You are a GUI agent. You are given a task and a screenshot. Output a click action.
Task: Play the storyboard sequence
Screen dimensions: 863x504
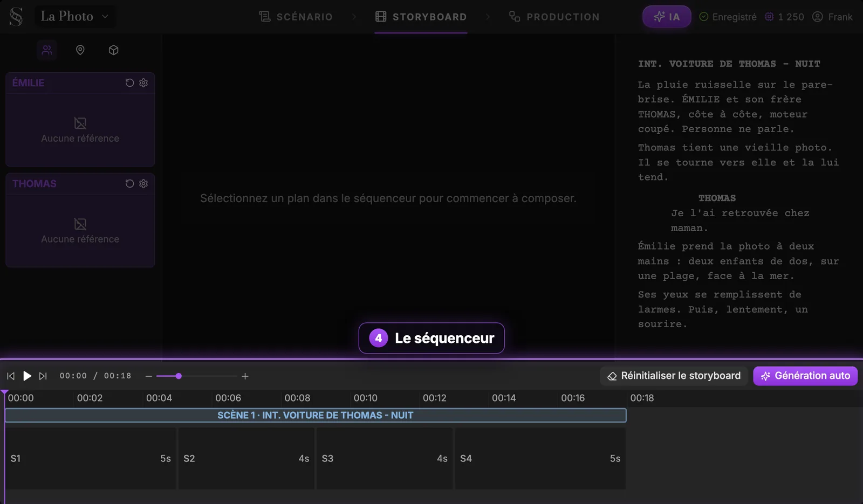[27, 376]
